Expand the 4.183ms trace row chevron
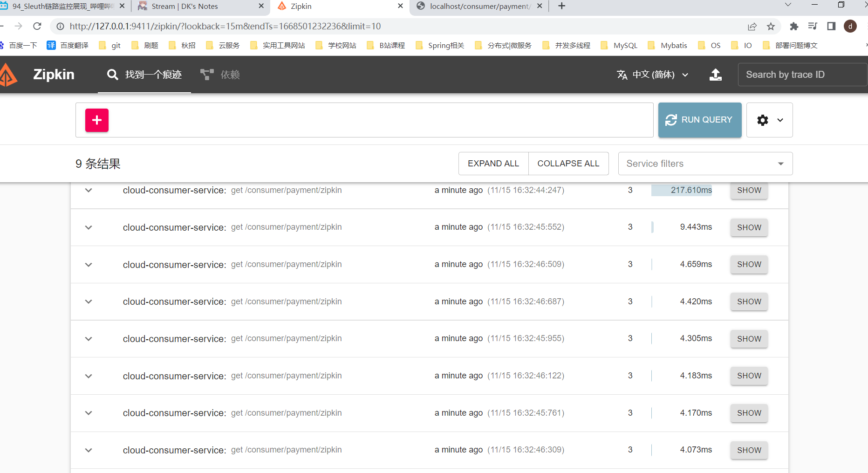The width and height of the screenshot is (868, 473). click(89, 376)
